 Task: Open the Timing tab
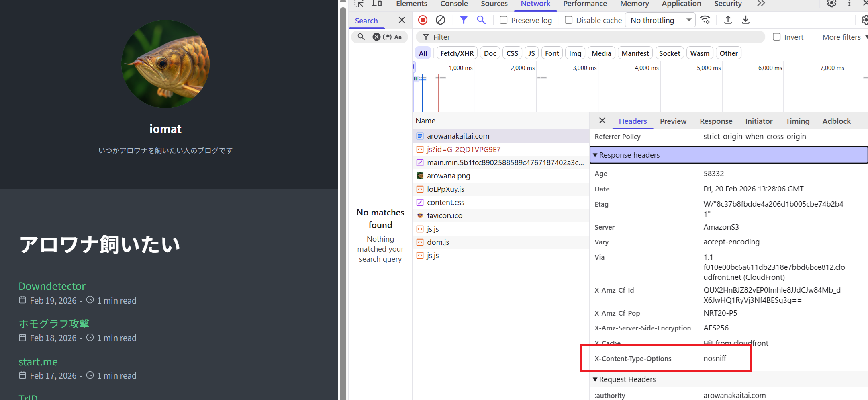click(797, 121)
